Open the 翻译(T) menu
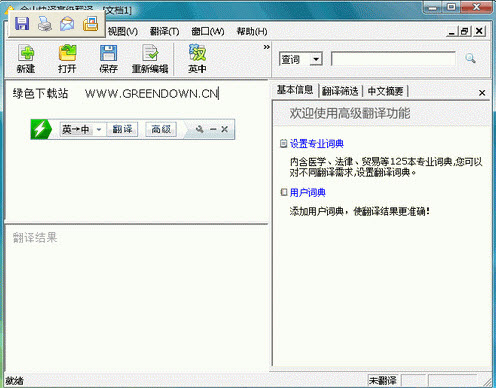Viewport: 496px width, 388px height. pyautogui.click(x=164, y=31)
